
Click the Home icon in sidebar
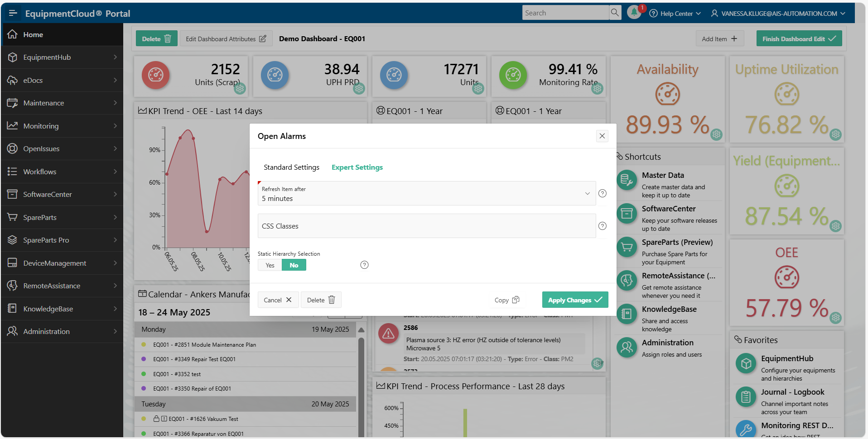(x=13, y=34)
